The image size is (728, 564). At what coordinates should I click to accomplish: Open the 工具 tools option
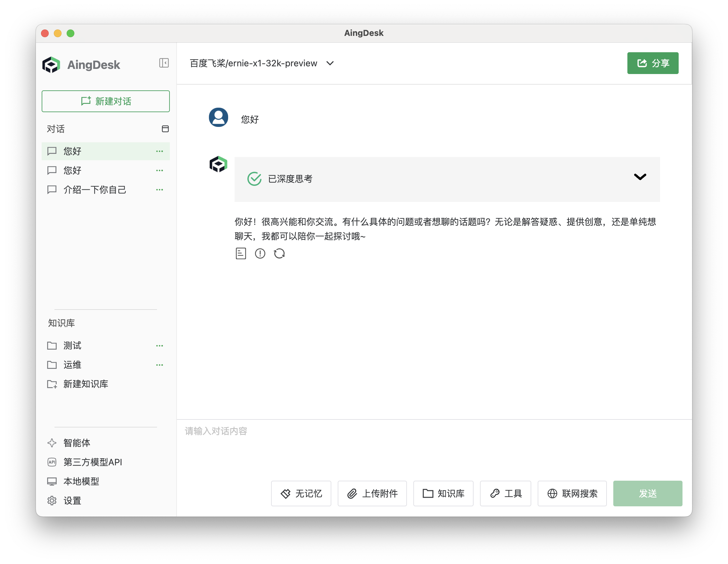point(505,494)
